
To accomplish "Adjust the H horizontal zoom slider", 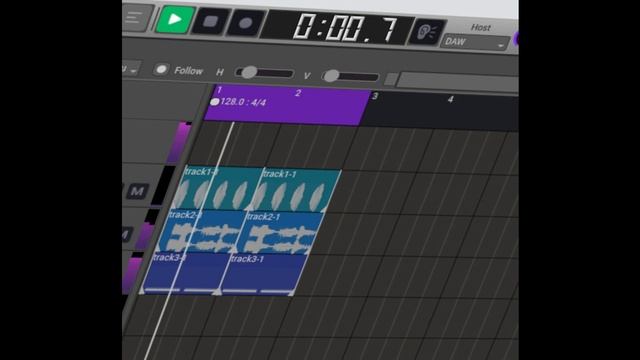I will 264,73.
